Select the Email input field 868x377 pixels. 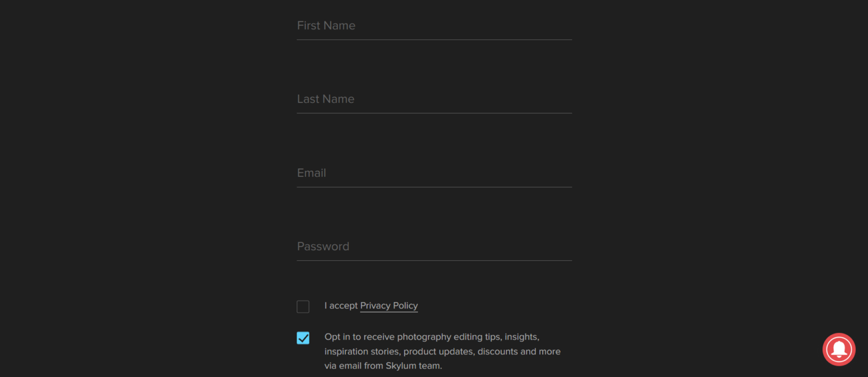pos(434,173)
